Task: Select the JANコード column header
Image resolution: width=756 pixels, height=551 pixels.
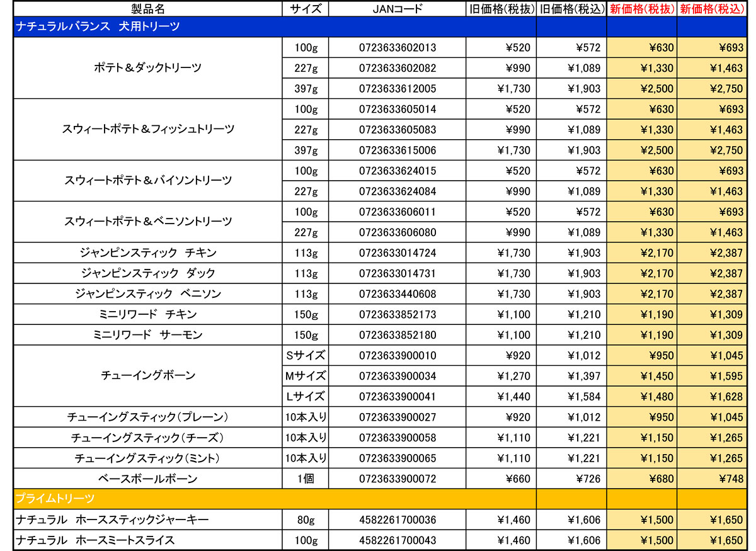Action: pos(398,9)
